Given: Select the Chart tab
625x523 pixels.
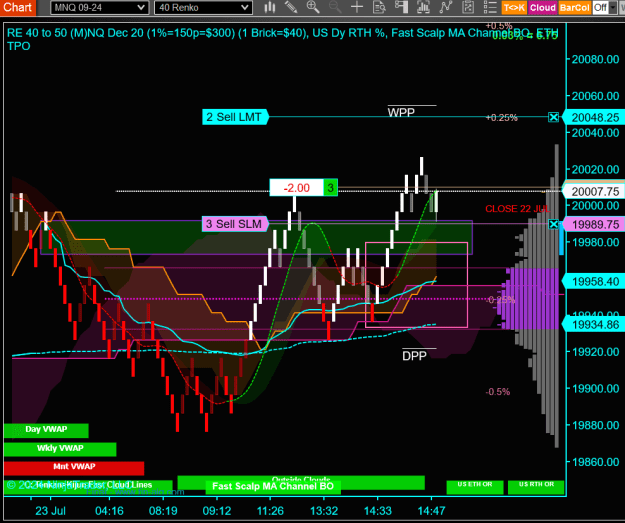Looking at the screenshot, I should click(18, 7).
